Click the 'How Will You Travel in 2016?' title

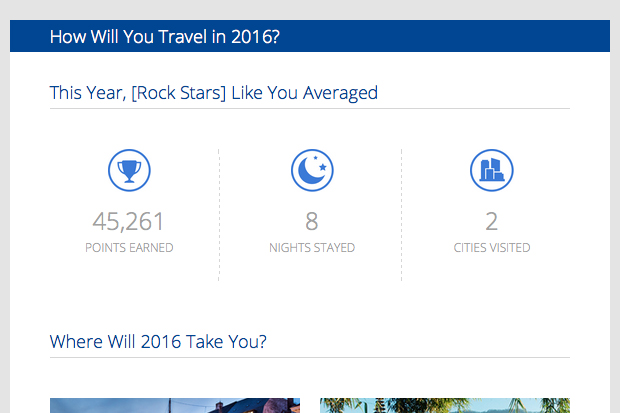coord(164,38)
